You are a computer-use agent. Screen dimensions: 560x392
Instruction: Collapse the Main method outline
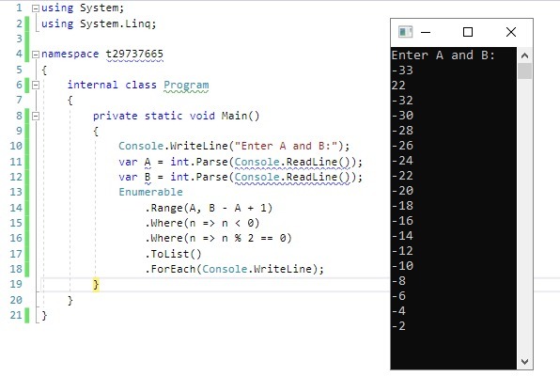[36, 116]
